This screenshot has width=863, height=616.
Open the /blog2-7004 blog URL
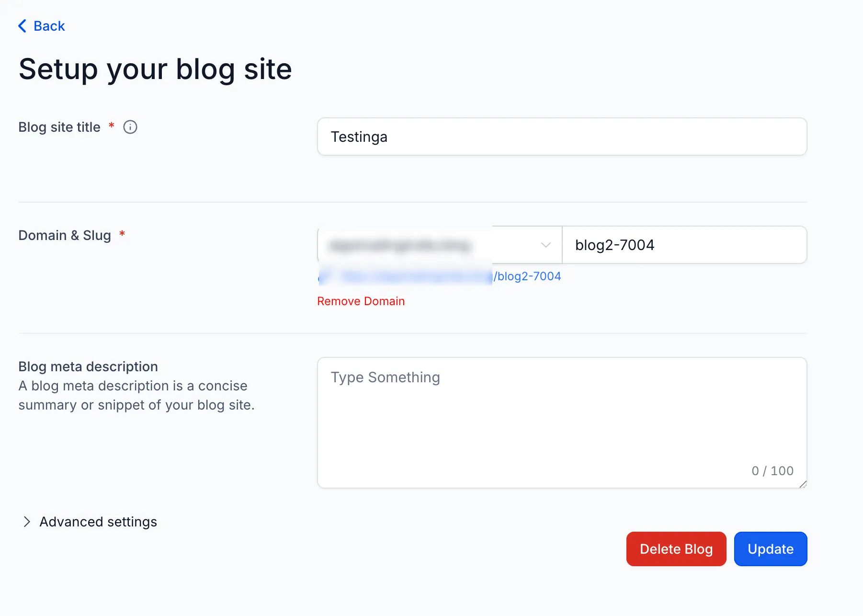pyautogui.click(x=527, y=276)
